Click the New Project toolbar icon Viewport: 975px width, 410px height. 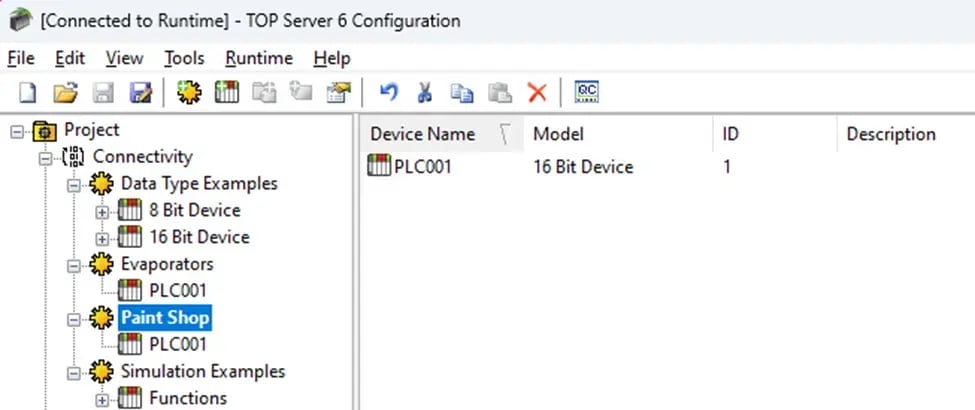pyautogui.click(x=28, y=93)
